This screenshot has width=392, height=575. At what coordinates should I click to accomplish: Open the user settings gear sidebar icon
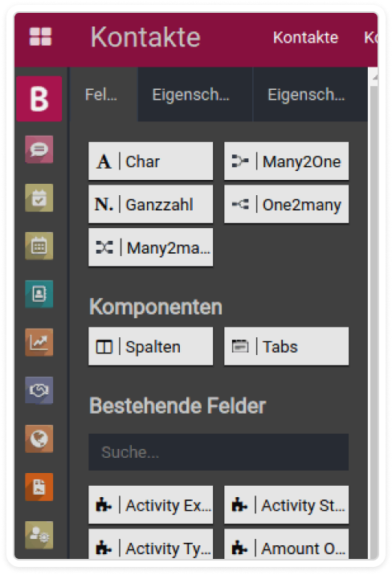point(39,536)
